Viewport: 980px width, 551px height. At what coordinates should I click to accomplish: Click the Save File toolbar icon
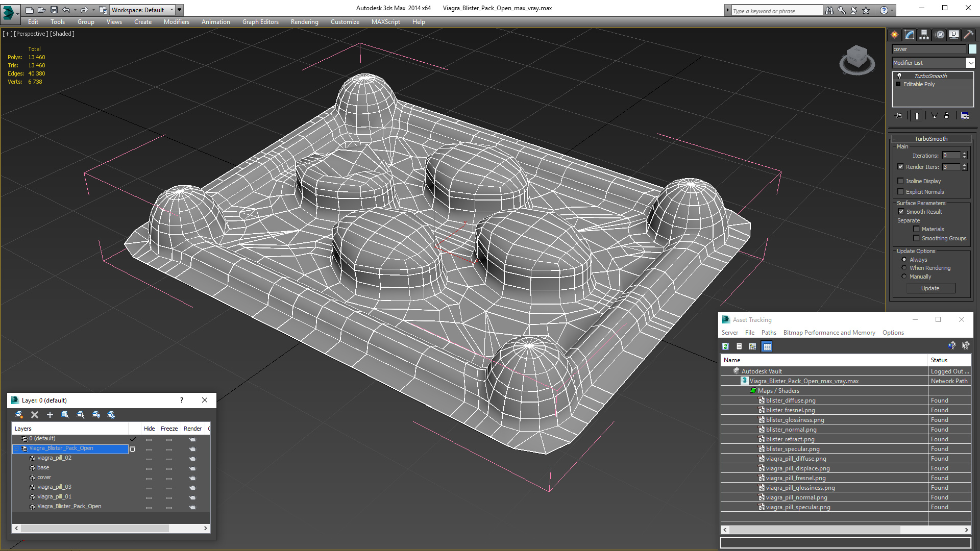pyautogui.click(x=54, y=10)
